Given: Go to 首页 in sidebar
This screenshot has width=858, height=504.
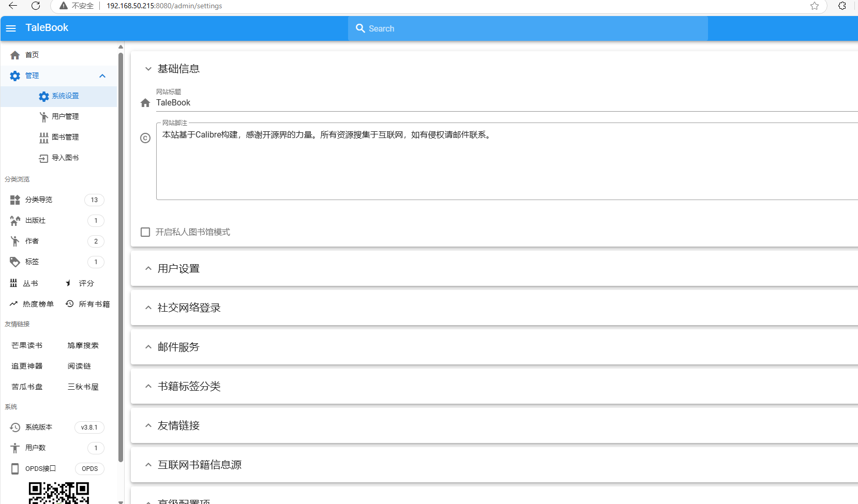Looking at the screenshot, I should [x=59, y=55].
